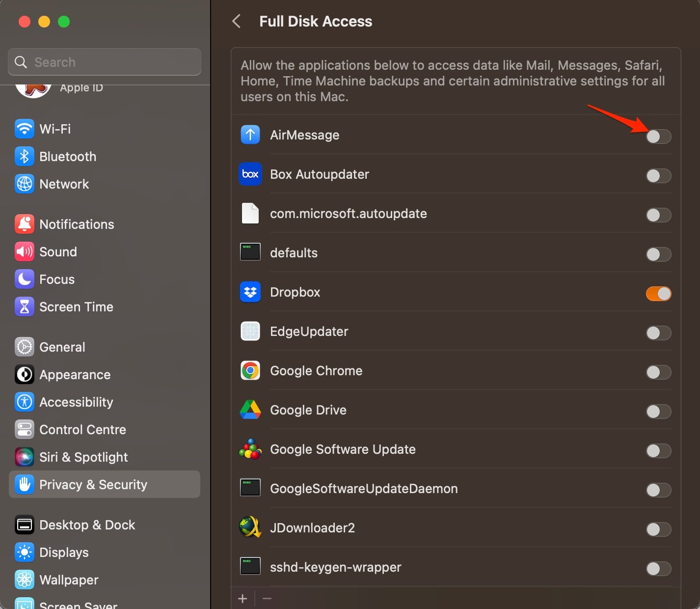Select the Google Chrome row name

coord(316,371)
